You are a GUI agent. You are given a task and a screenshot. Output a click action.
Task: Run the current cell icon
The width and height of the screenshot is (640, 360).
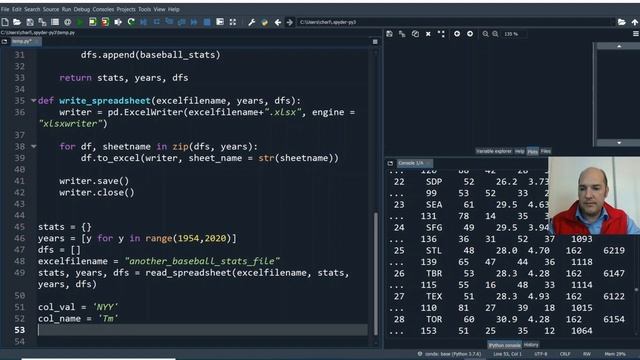click(x=93, y=22)
